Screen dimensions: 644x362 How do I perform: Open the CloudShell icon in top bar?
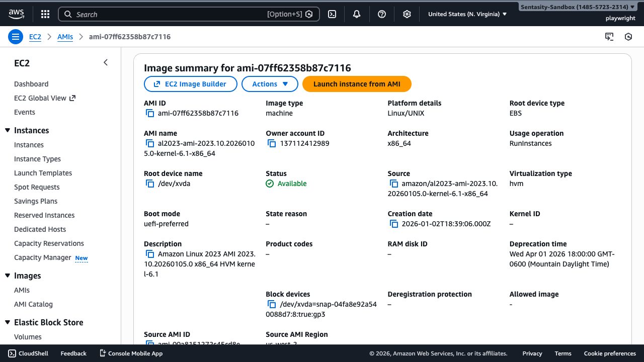coord(332,14)
